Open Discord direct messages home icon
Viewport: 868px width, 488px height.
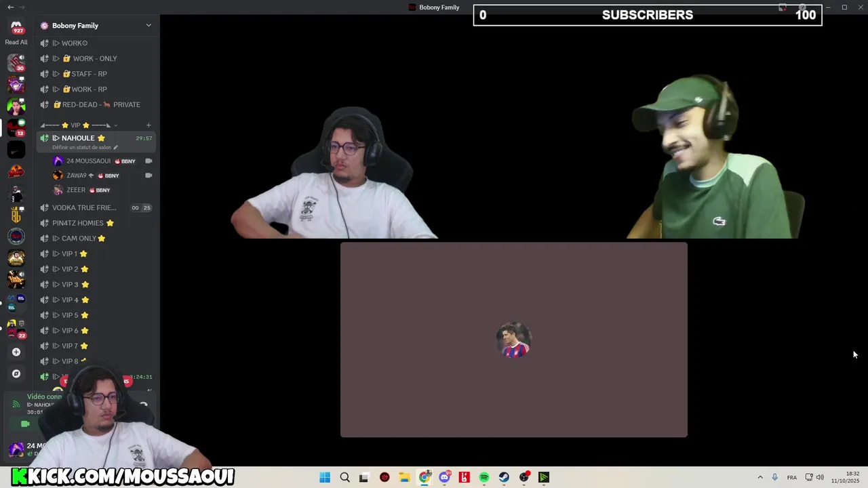click(16, 26)
